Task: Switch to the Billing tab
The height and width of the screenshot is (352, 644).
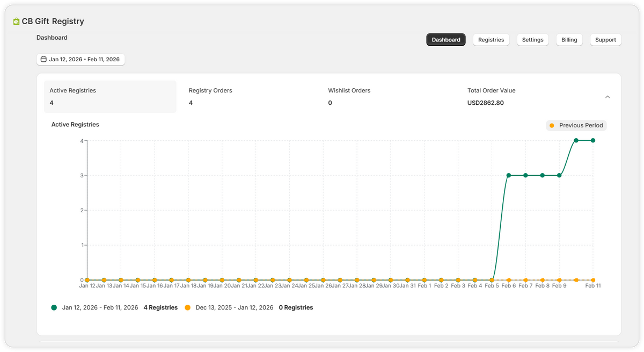Action: point(569,40)
